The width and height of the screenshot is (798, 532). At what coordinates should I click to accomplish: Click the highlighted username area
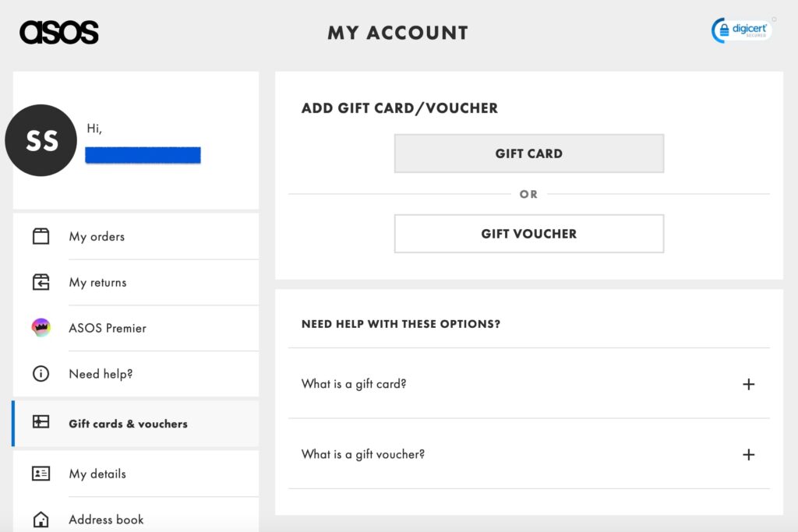[x=143, y=155]
